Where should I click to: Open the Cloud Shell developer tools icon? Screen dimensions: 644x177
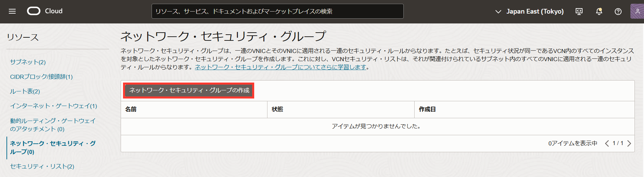pyautogui.click(x=579, y=12)
